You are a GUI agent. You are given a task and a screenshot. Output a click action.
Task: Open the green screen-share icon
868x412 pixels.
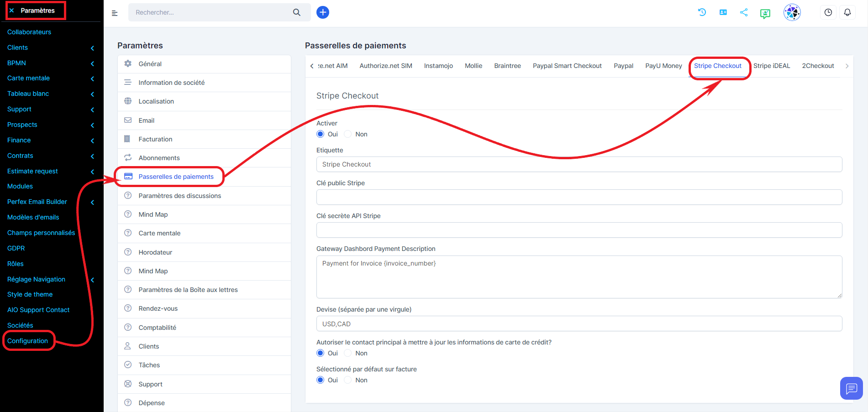pos(765,13)
